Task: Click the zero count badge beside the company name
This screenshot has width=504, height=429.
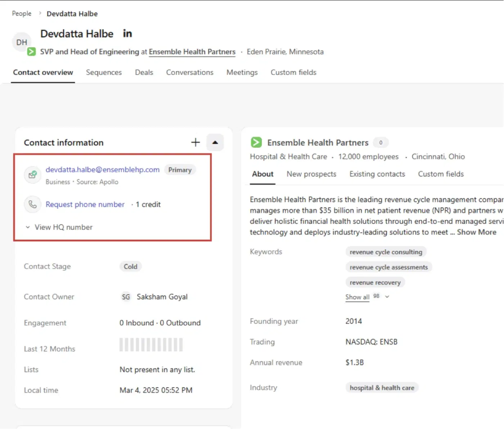Action: pos(381,143)
